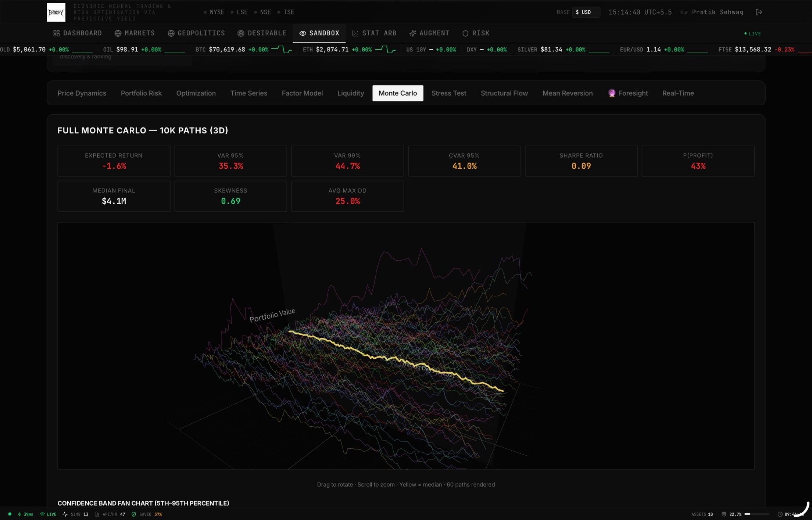Viewport: 812px width, 520px height.
Task: Click the Foresight crystal ball icon
Action: [612, 93]
